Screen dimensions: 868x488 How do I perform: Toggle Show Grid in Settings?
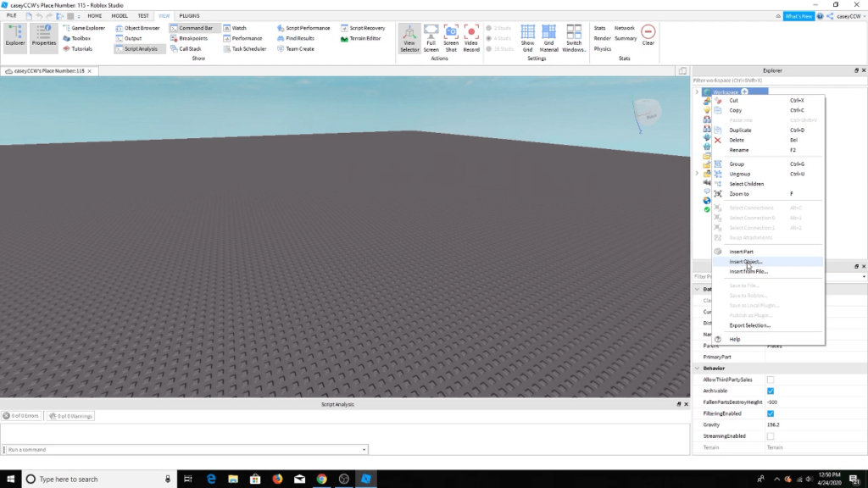click(527, 39)
